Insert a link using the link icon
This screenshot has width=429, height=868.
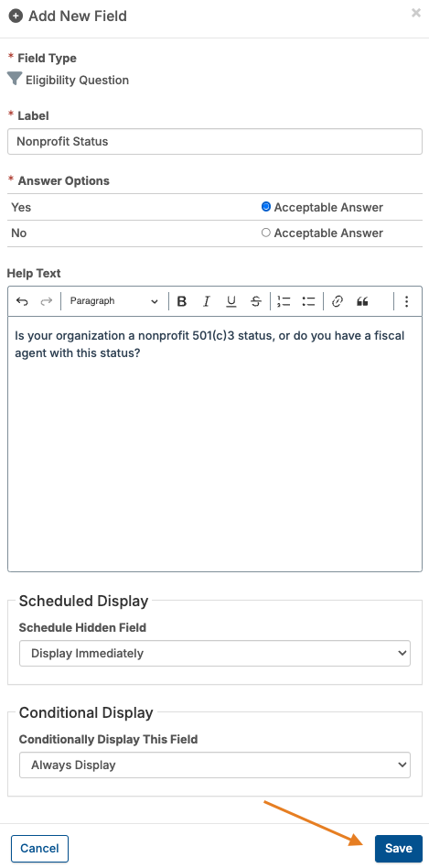coord(338,301)
